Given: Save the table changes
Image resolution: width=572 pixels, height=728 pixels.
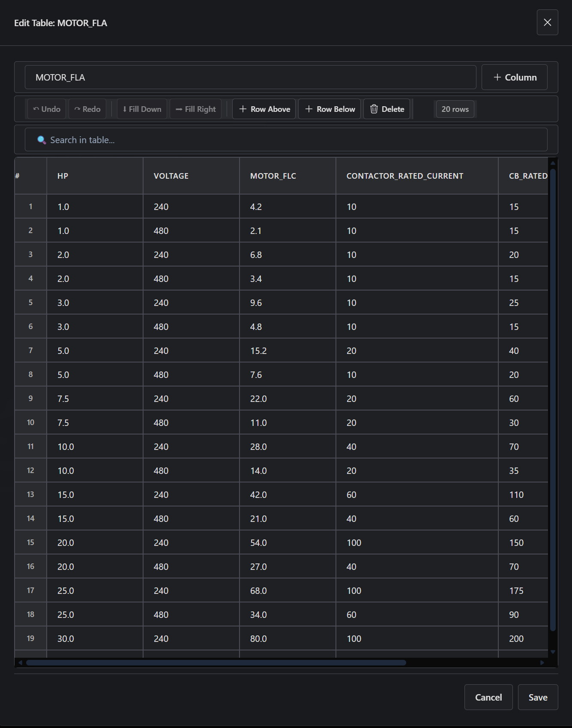Looking at the screenshot, I should tap(538, 697).
